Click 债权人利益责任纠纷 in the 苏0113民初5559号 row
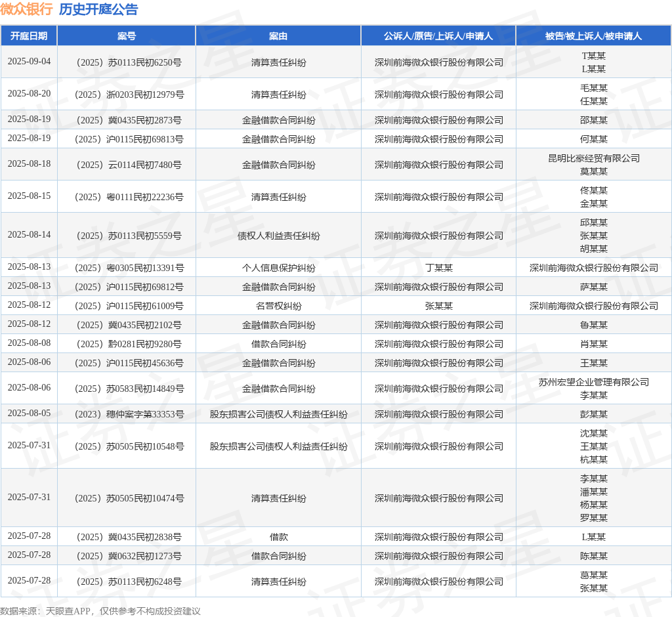 tap(278, 236)
